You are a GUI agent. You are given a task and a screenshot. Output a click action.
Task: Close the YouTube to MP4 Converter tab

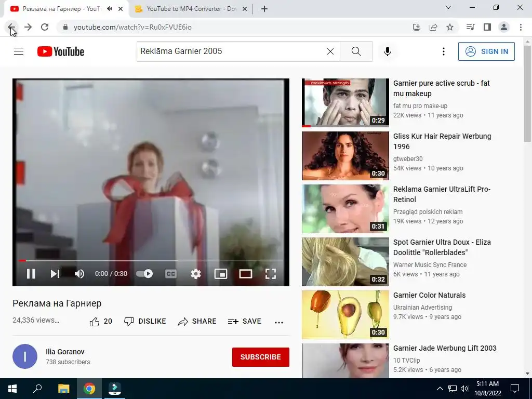click(245, 9)
